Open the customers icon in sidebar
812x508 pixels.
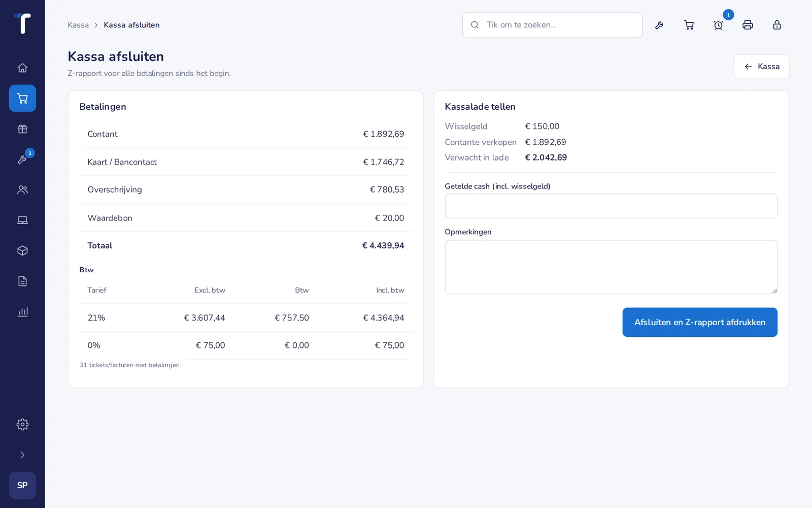point(22,189)
